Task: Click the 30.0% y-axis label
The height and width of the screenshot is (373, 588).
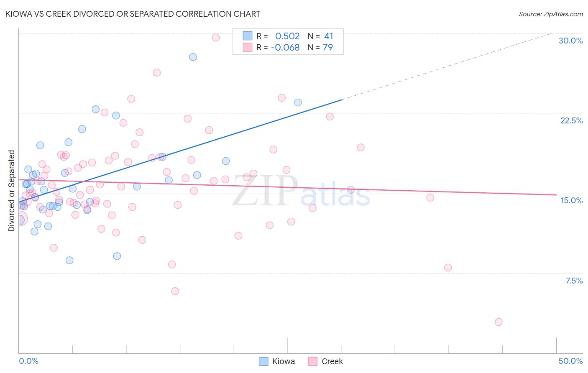Action: click(571, 41)
